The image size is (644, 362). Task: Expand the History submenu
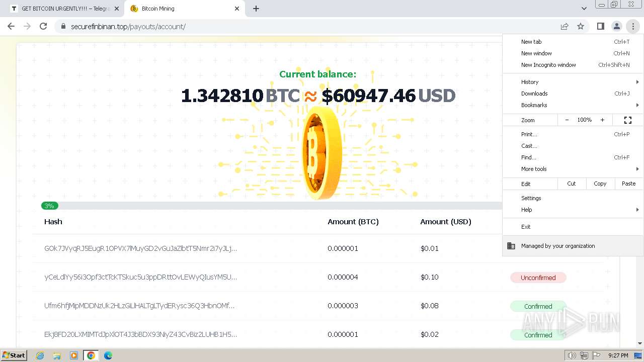tap(573, 82)
